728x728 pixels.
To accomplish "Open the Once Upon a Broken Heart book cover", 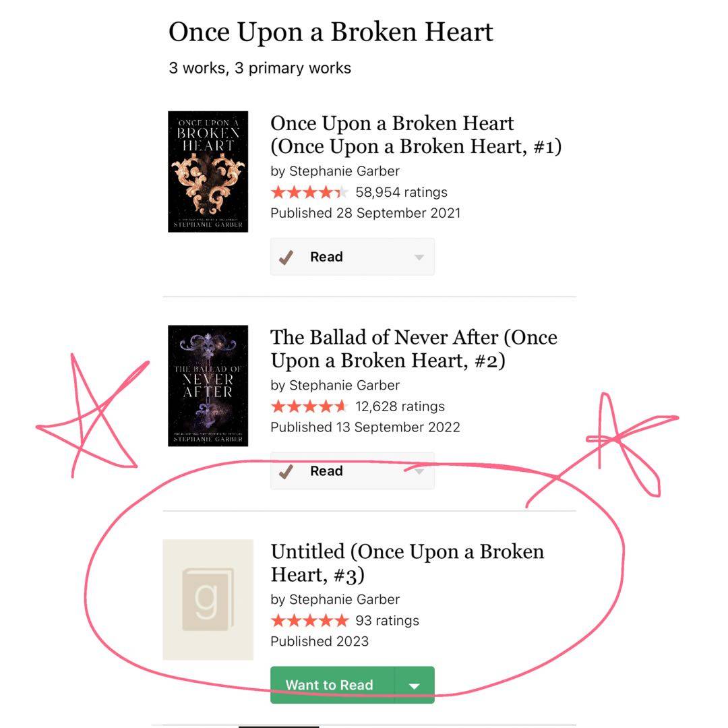I will coord(208,171).
